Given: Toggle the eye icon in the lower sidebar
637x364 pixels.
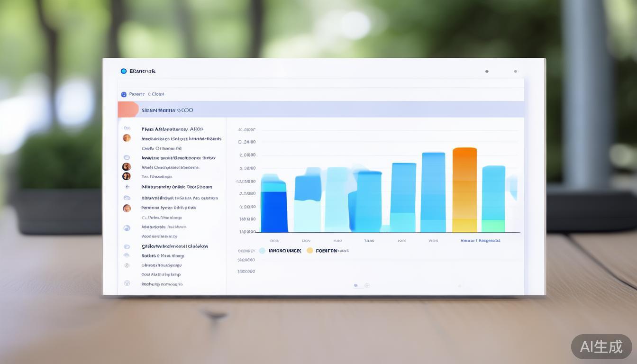Looking at the screenshot, I should click(127, 255).
